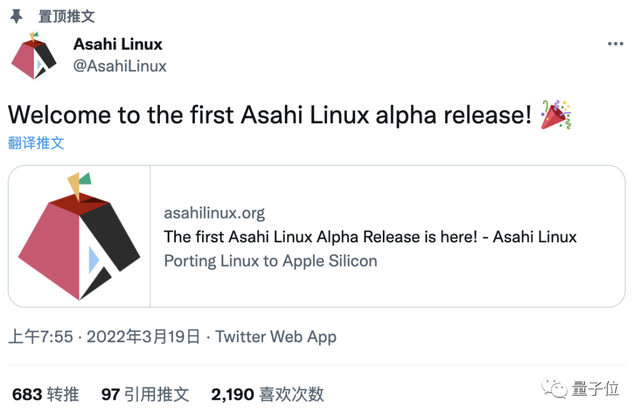Open the @AsahiLinux handle link
This screenshot has width=640, height=417.
[120, 66]
